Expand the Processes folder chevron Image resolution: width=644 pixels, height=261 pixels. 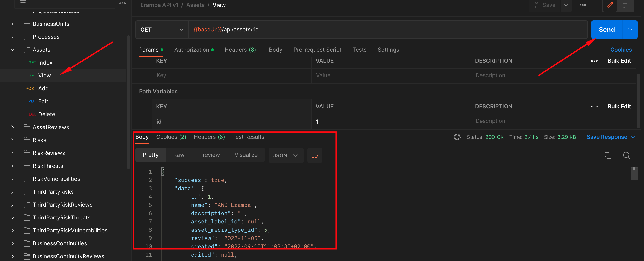point(12,37)
